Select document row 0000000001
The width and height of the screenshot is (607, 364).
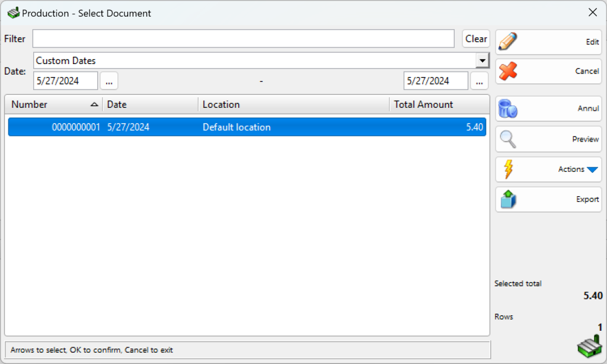(247, 127)
